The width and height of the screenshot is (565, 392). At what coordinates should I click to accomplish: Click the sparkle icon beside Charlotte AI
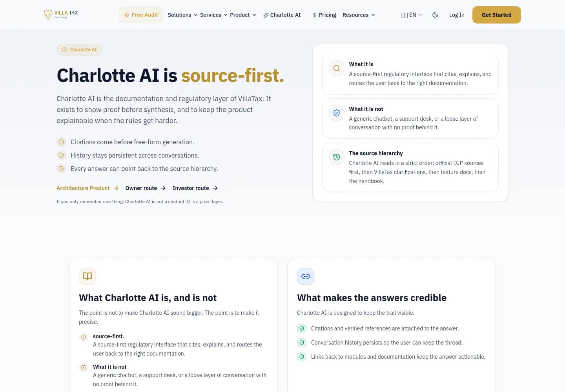pyautogui.click(x=266, y=15)
